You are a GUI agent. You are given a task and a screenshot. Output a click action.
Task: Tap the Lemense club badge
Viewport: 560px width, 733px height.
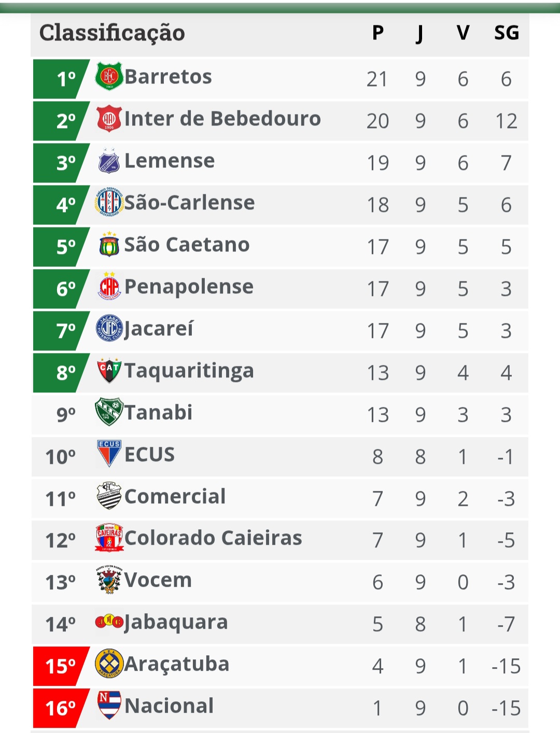point(109,161)
